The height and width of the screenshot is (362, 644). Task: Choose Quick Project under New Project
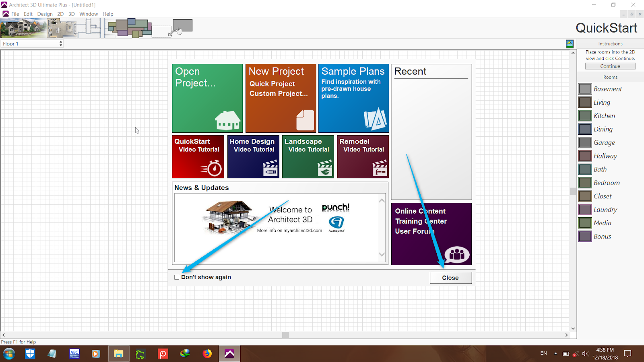(272, 84)
